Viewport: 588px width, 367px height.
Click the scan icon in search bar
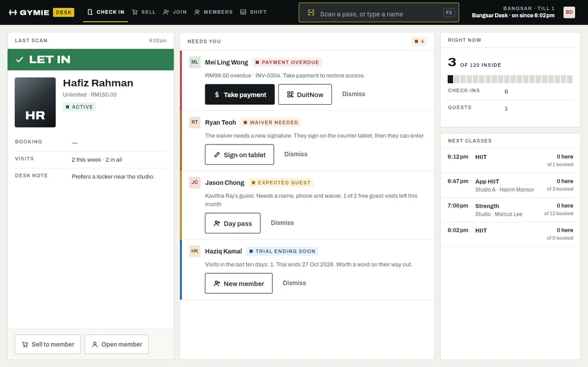[311, 13]
